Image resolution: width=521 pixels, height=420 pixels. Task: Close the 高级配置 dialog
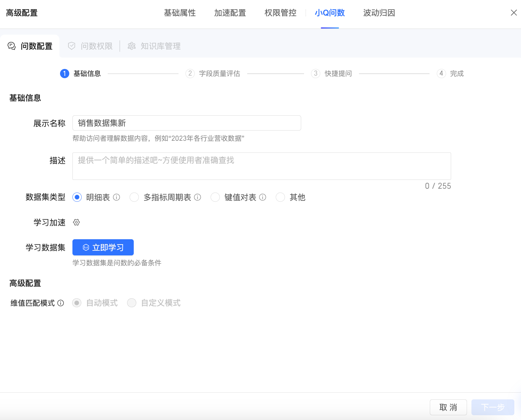coord(514,13)
